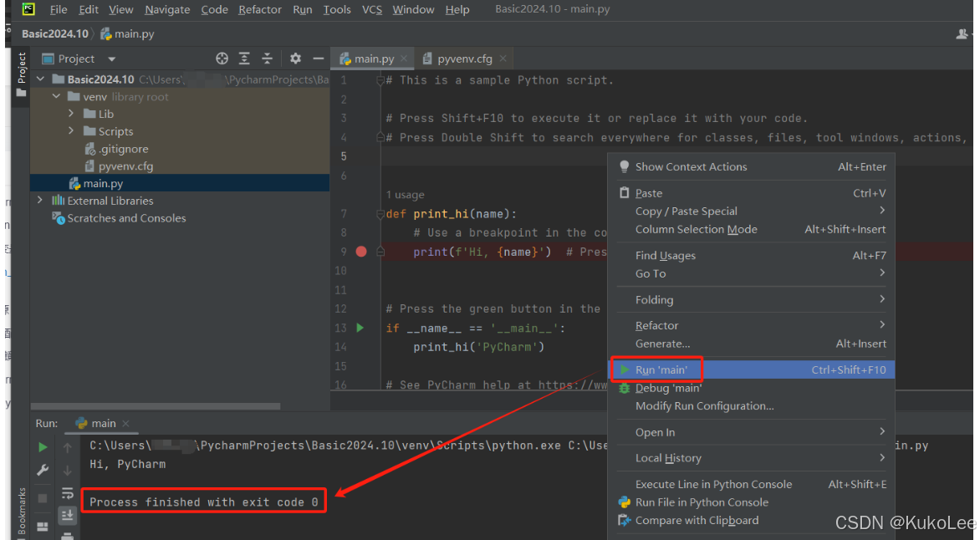Select Column Selection Mode
This screenshot has width=980, height=540.
[751, 229]
